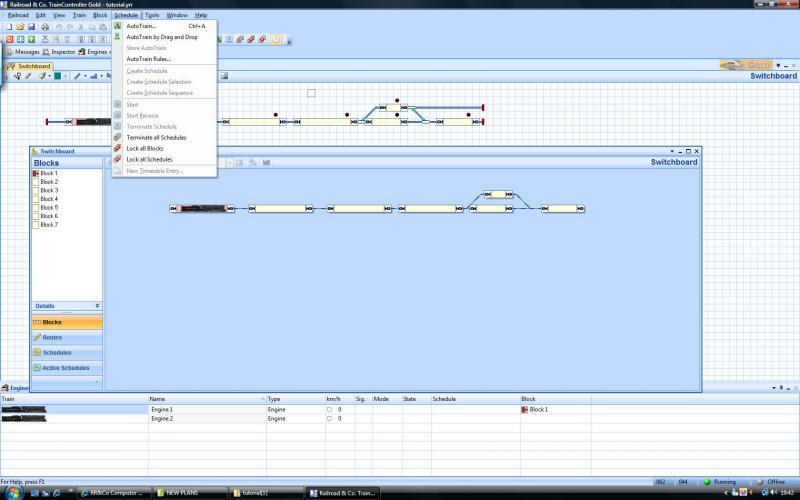Image resolution: width=800 pixels, height=500 pixels.
Task: Click the Block 1 locomotive icon in the engine list
Action: click(x=524, y=409)
